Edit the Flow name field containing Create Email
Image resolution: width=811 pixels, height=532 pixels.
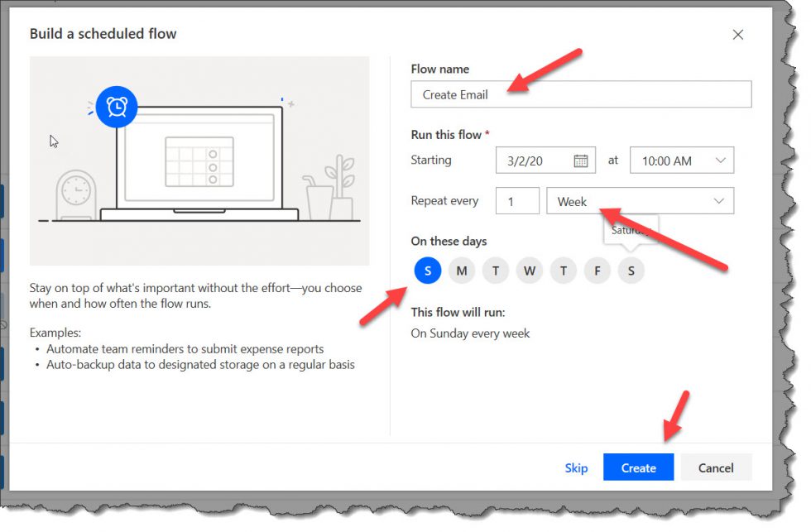[579, 94]
